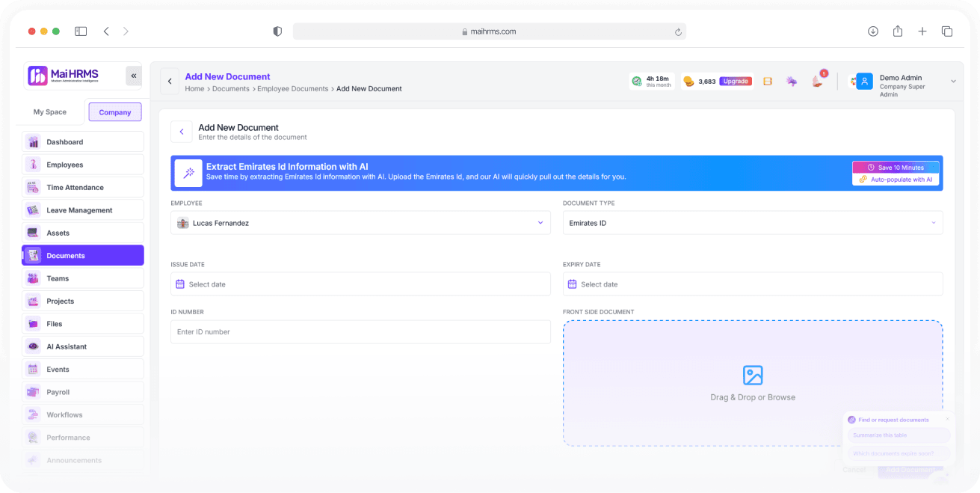Switch to the My Space tab
980x493 pixels.
(50, 112)
